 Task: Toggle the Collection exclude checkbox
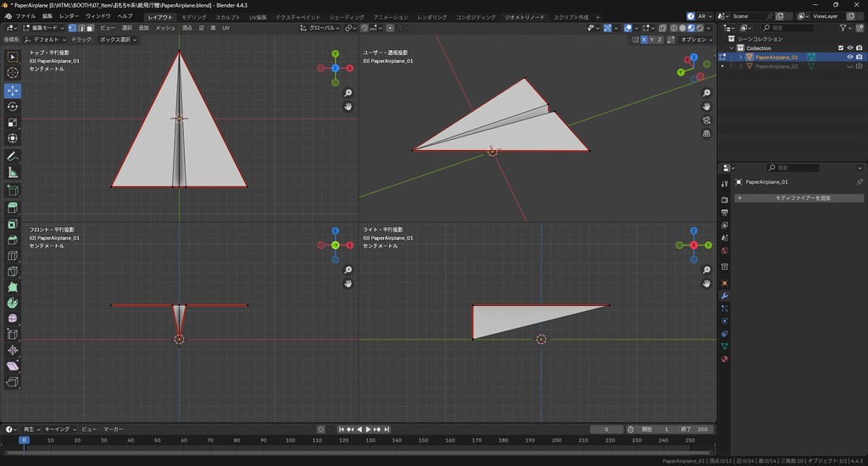[841, 48]
